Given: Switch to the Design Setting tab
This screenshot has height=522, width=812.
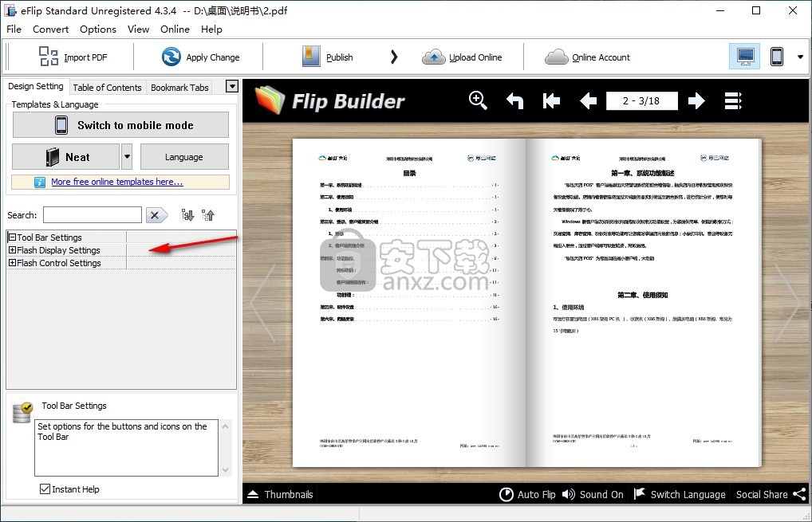Looking at the screenshot, I should pos(36,86).
